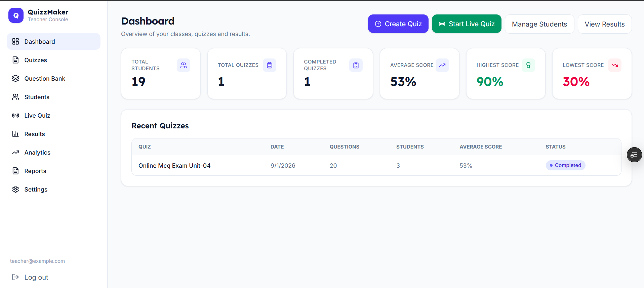Click the 53% average score value card

coord(419,74)
